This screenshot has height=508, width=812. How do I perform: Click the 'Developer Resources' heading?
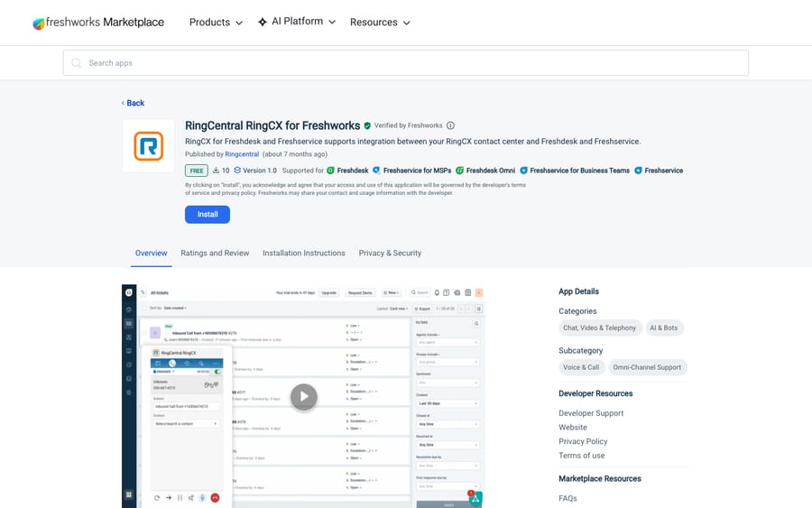tap(595, 393)
